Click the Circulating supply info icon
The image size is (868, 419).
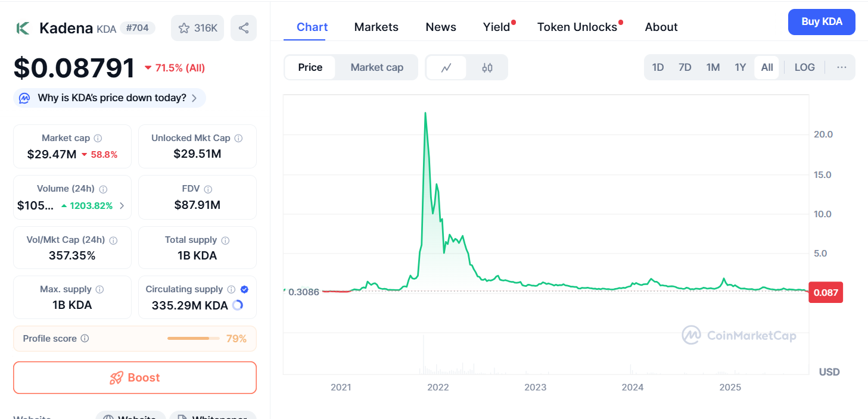point(231,289)
